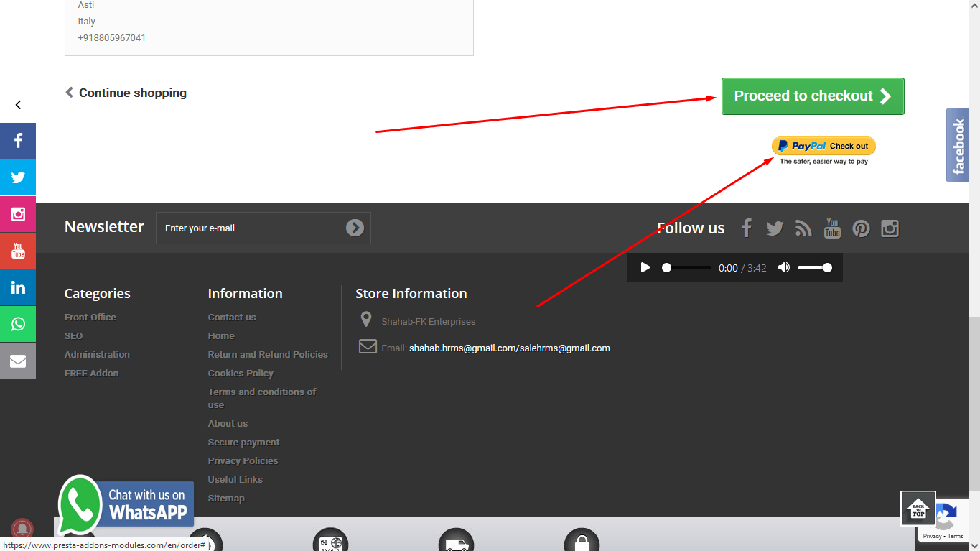Mute the audio player
The width and height of the screenshot is (980, 551).
(784, 267)
